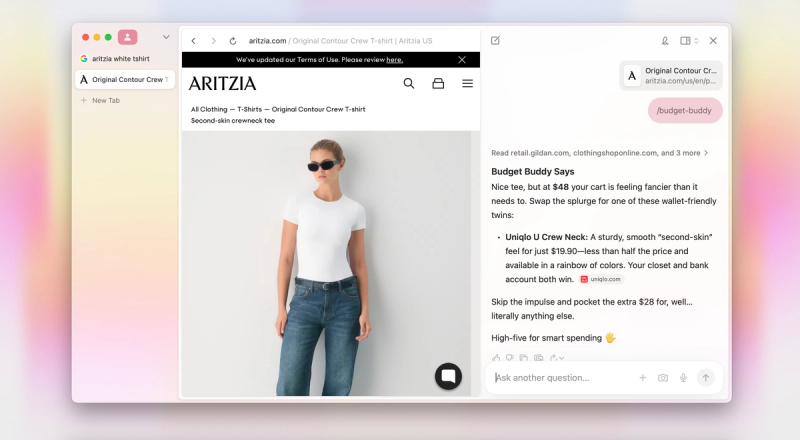Open the uniqlo.com source chip
This screenshot has height=440, width=800.
[601, 279]
